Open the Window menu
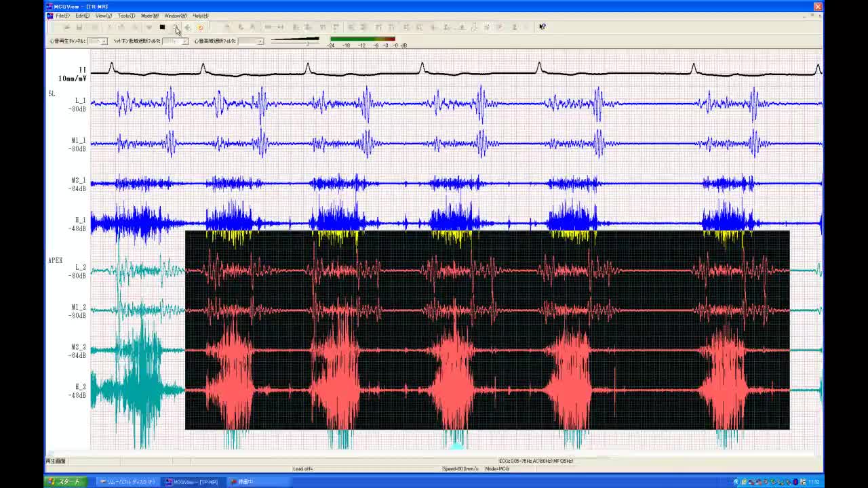The height and width of the screenshot is (488, 868). pyautogui.click(x=175, y=16)
